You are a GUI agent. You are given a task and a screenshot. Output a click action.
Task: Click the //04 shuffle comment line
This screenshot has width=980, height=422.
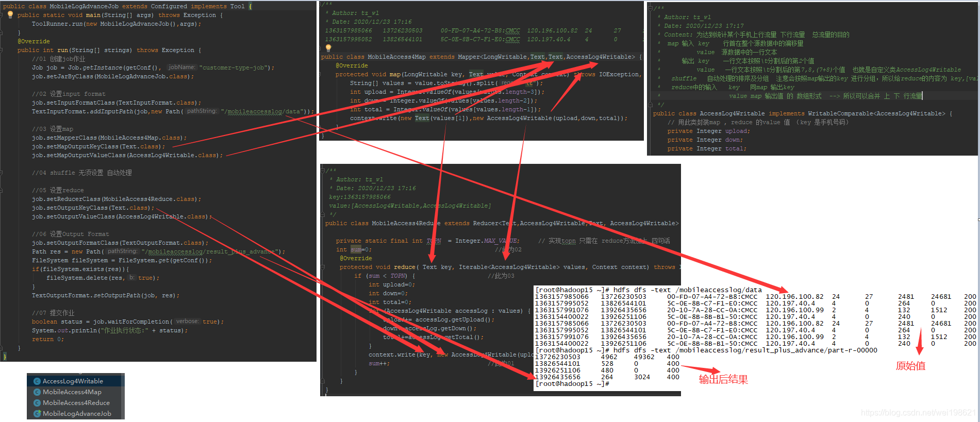pos(82,173)
